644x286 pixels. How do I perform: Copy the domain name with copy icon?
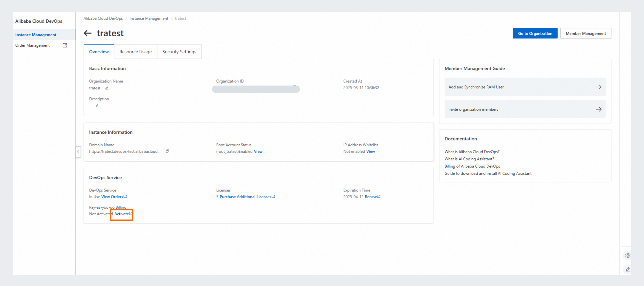coord(168,151)
